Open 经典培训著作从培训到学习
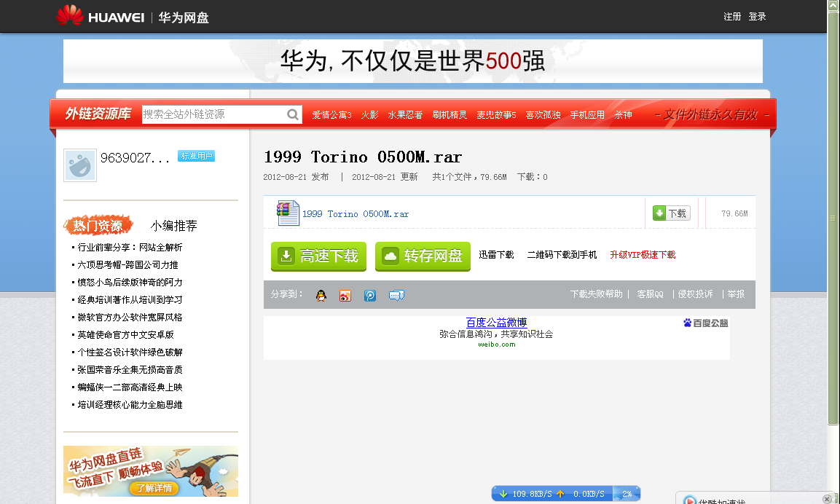 pos(130,300)
